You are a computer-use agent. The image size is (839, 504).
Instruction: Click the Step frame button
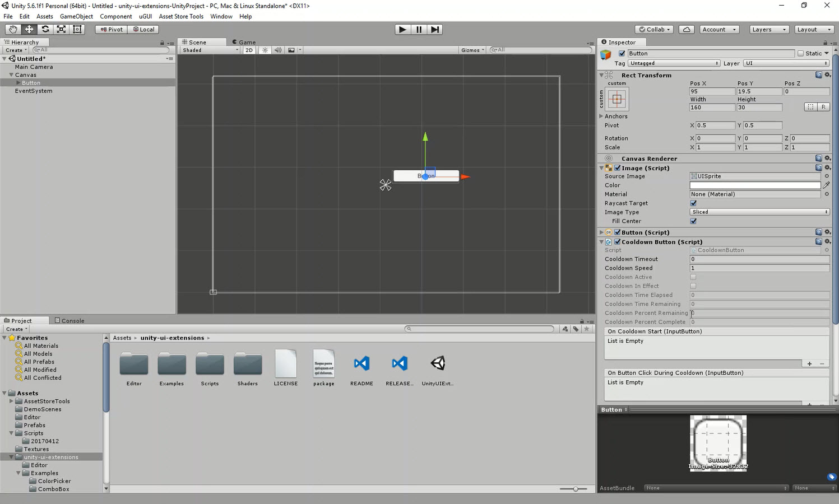(435, 30)
